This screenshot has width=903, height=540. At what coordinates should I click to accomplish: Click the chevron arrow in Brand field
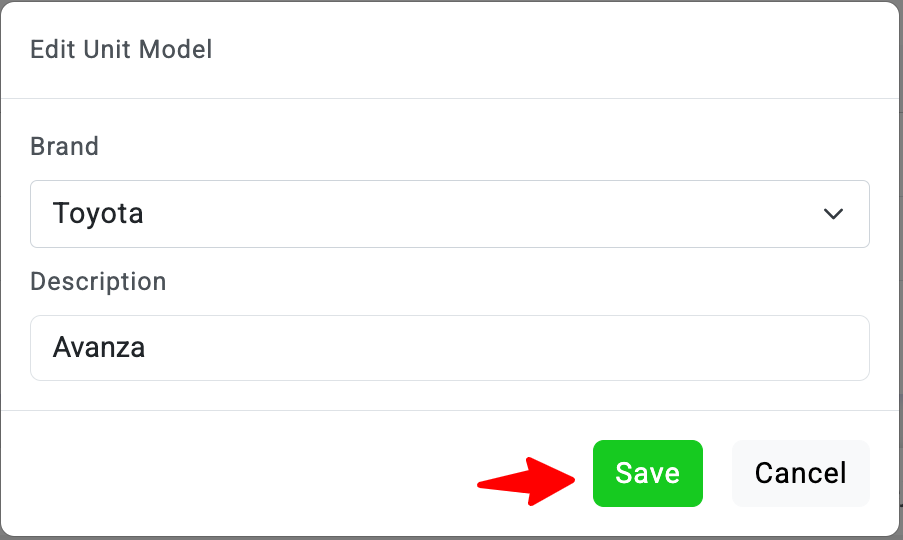point(833,214)
